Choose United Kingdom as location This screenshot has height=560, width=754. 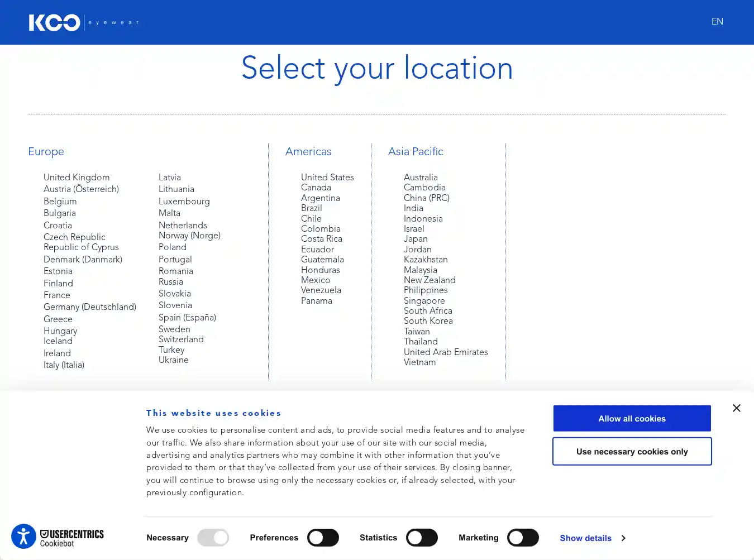77,177
